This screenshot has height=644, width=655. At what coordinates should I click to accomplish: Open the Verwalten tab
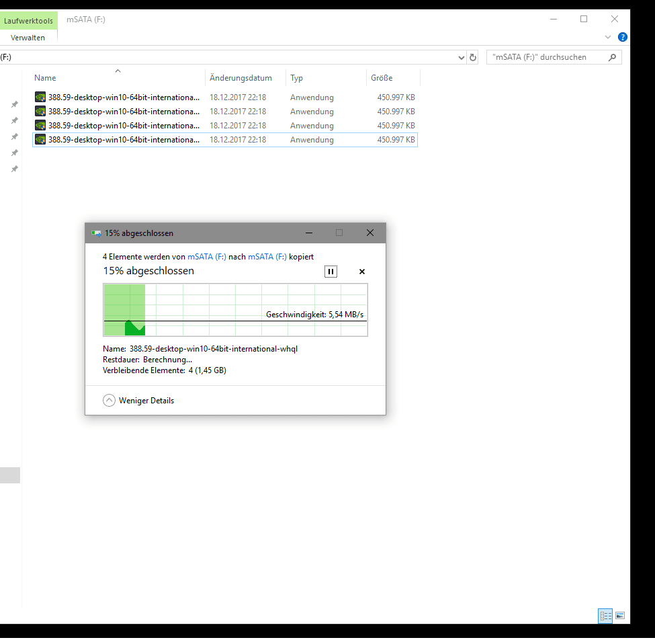point(28,38)
